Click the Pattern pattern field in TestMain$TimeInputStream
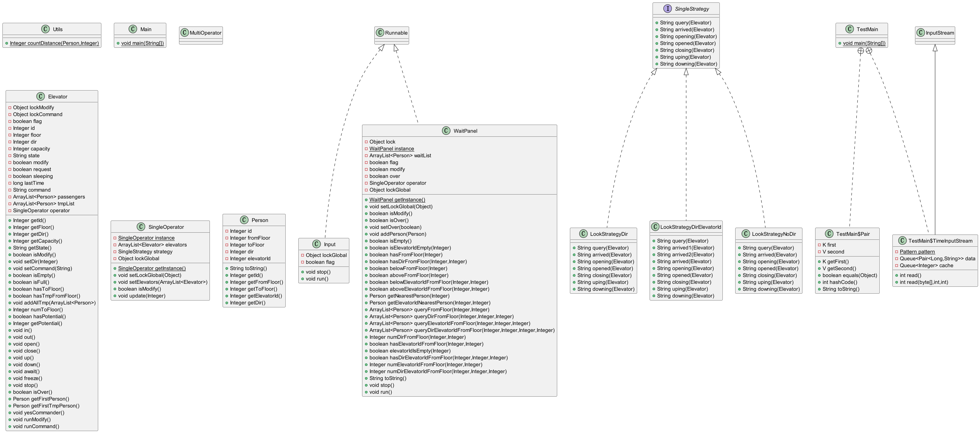 (917, 252)
